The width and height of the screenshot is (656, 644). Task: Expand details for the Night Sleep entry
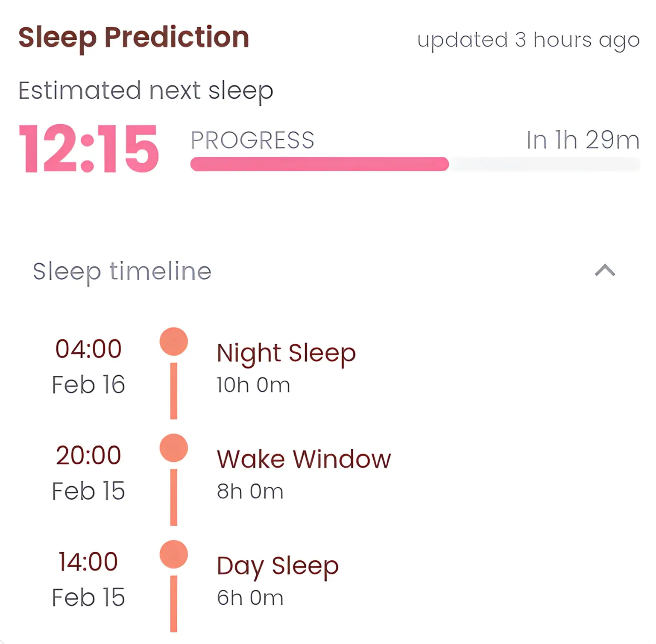286,352
